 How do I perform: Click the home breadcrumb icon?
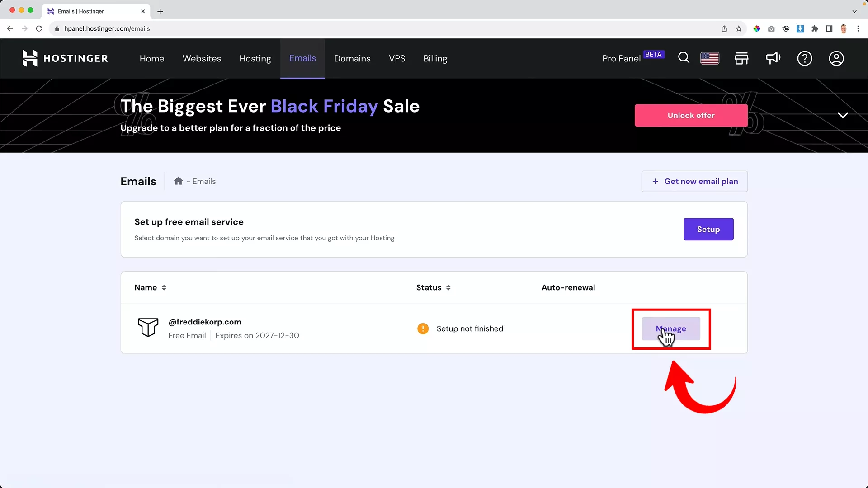click(179, 181)
